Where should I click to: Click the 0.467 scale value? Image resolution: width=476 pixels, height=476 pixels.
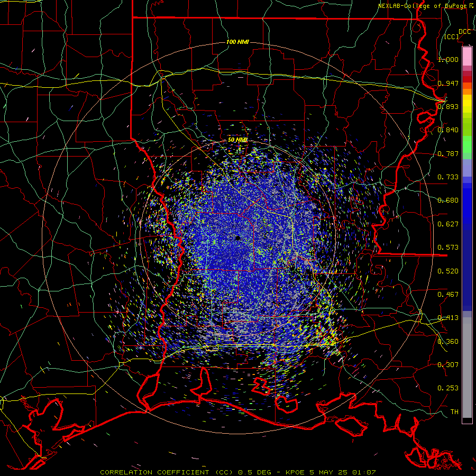point(448,295)
